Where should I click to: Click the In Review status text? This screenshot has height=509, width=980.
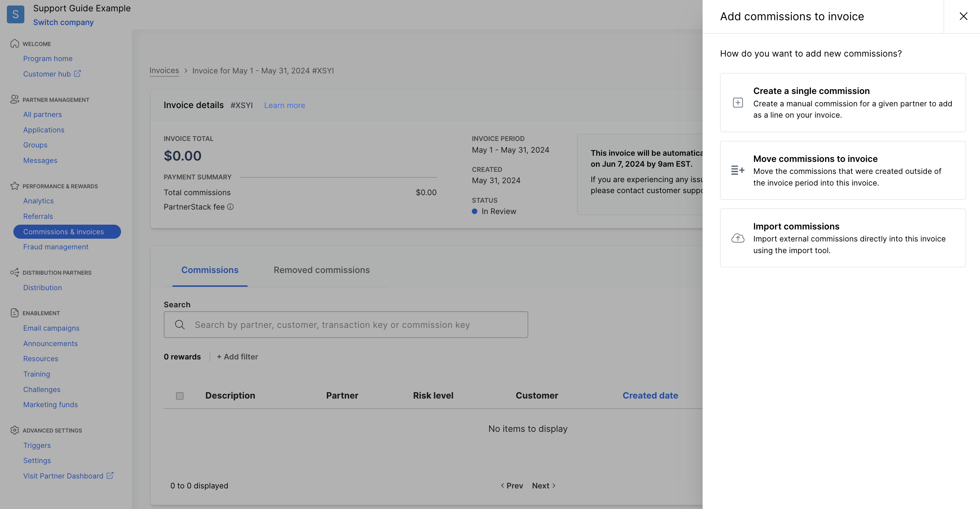(x=499, y=212)
